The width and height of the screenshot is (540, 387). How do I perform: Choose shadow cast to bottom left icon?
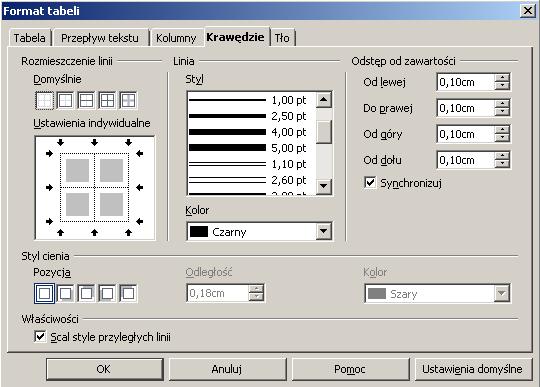tap(107, 293)
